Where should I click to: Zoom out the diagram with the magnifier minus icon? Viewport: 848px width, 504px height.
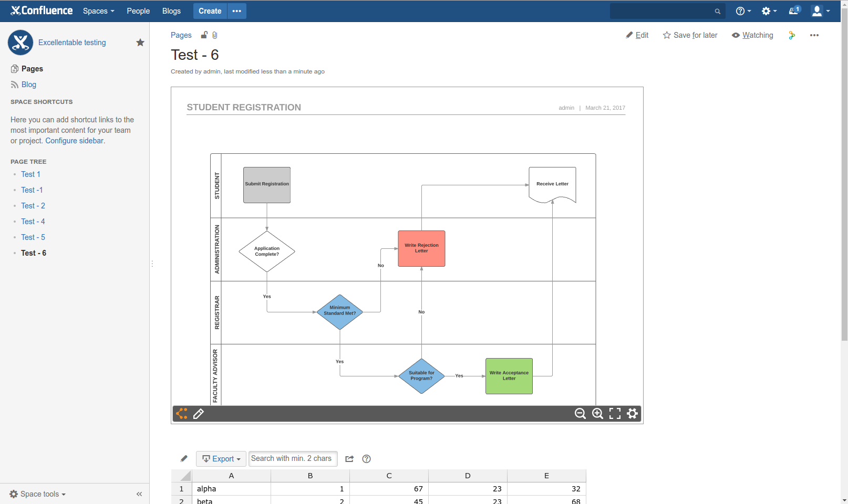[580, 414]
